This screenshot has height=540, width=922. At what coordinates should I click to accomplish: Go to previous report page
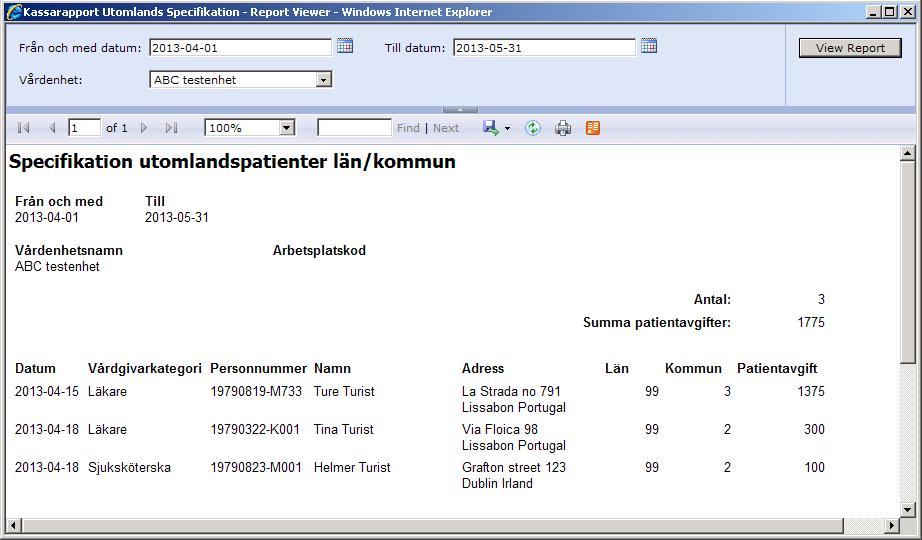(x=52, y=128)
